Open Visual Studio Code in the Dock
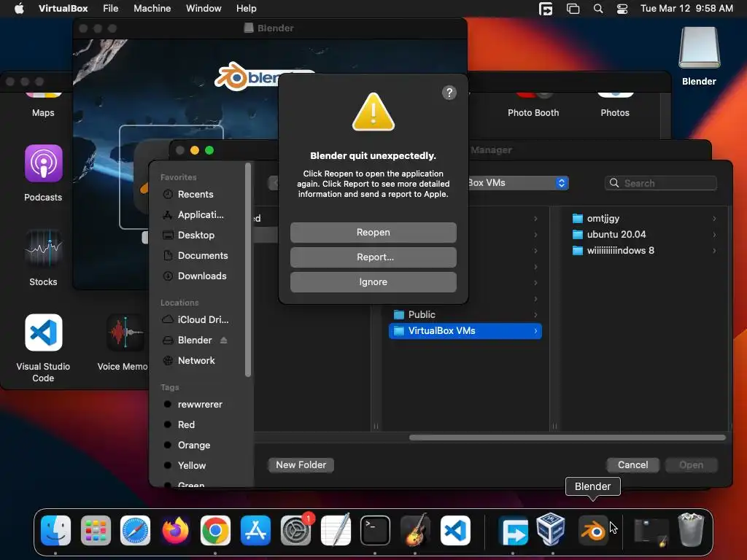Image resolution: width=747 pixels, height=560 pixels. [x=455, y=530]
